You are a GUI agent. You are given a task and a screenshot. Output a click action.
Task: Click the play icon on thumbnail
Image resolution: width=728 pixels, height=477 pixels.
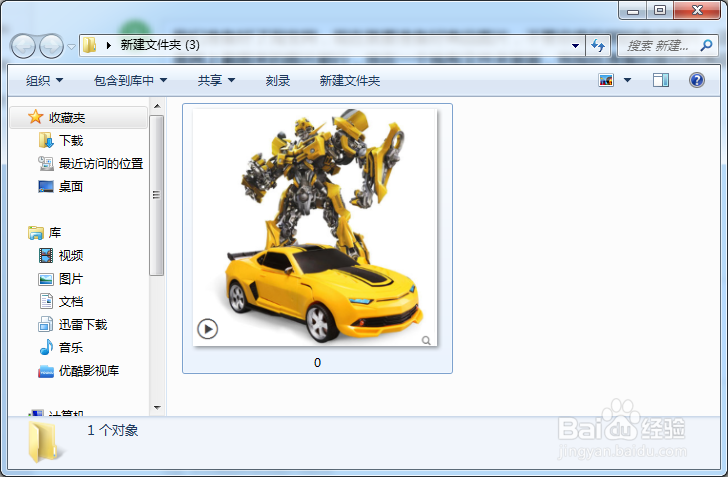[x=208, y=329]
